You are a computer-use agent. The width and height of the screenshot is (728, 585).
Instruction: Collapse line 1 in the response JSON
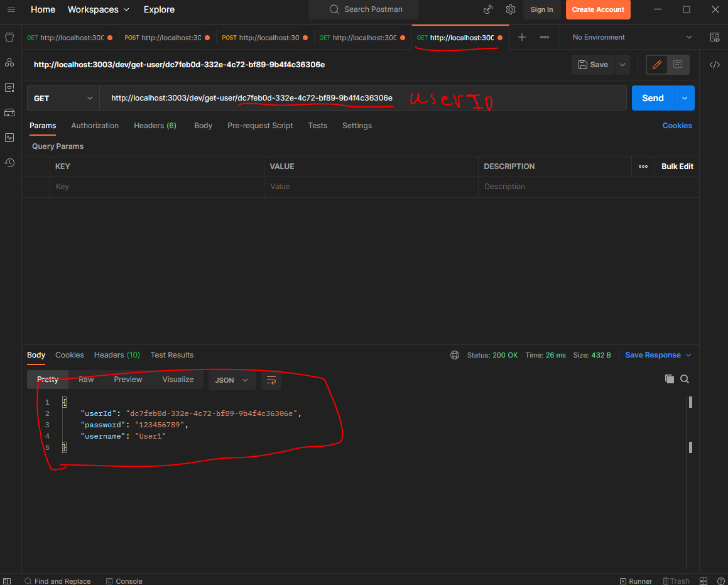tap(65, 402)
